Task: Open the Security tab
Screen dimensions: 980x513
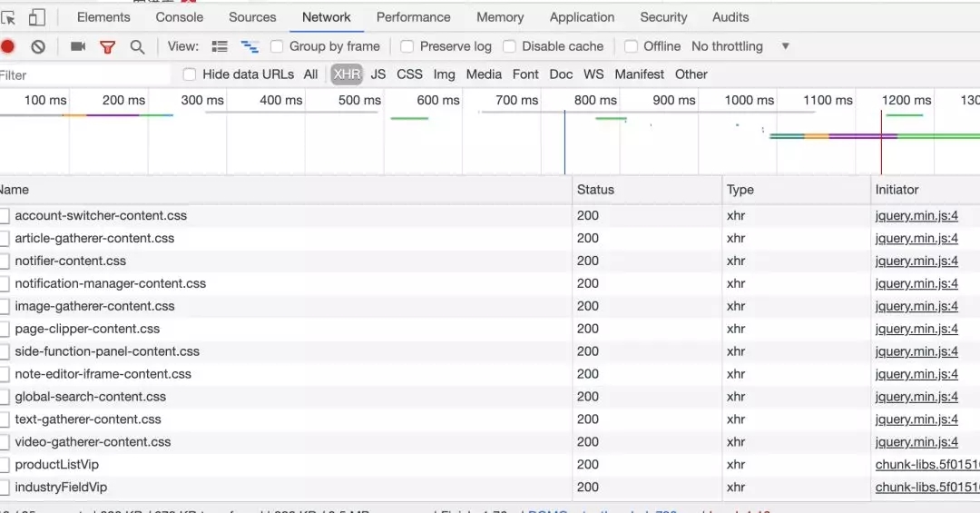Action: [663, 17]
